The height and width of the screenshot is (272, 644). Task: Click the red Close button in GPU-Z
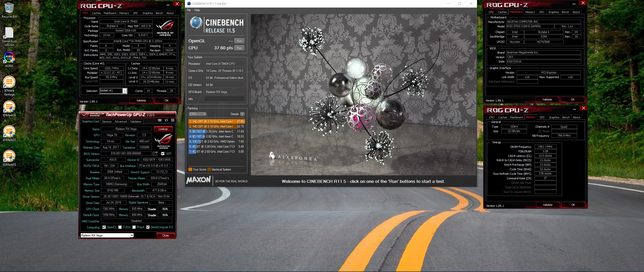tap(166, 235)
